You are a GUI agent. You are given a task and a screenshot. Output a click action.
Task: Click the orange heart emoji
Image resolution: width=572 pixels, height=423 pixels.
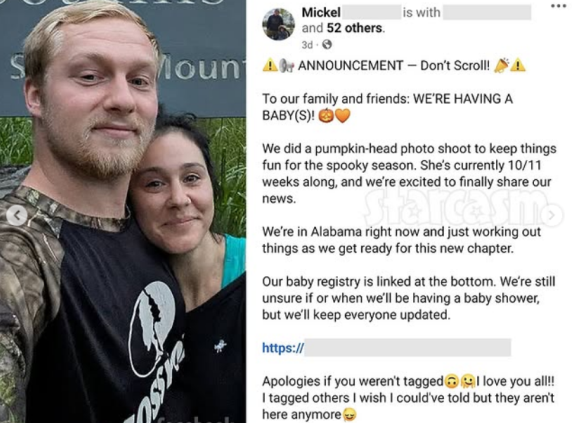coord(342,116)
